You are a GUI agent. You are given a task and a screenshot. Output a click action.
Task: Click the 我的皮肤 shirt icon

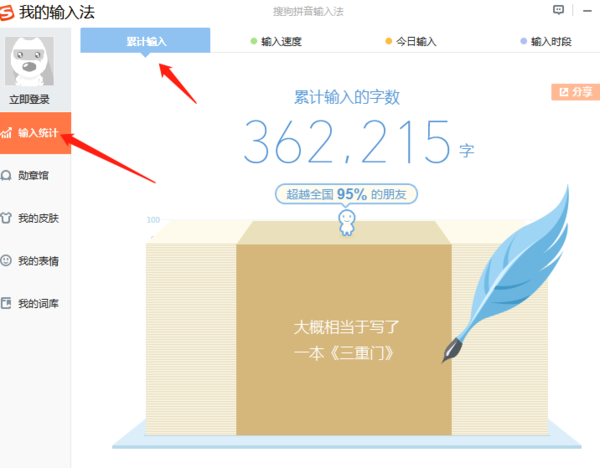6,218
